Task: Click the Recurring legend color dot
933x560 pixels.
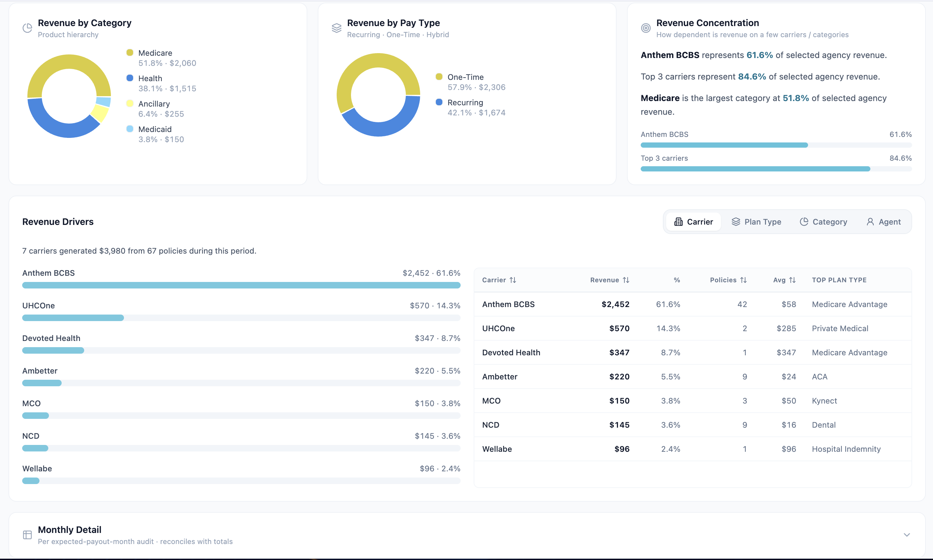Action: tap(439, 102)
